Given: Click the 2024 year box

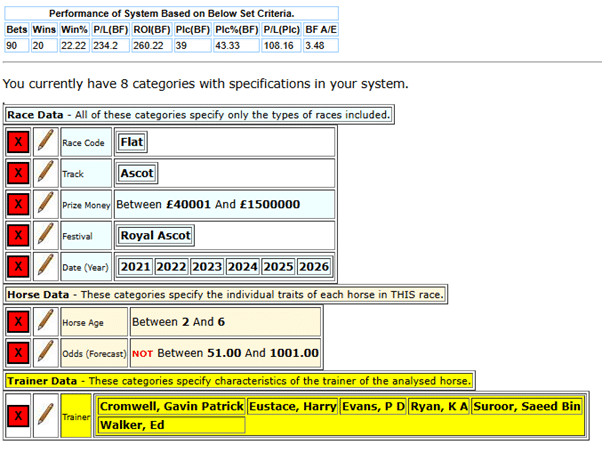Looking at the screenshot, I should (243, 267).
